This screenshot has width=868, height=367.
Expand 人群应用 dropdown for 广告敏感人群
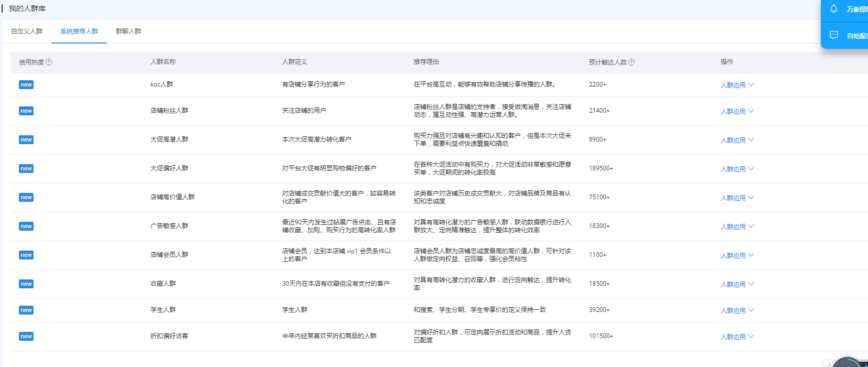point(737,226)
